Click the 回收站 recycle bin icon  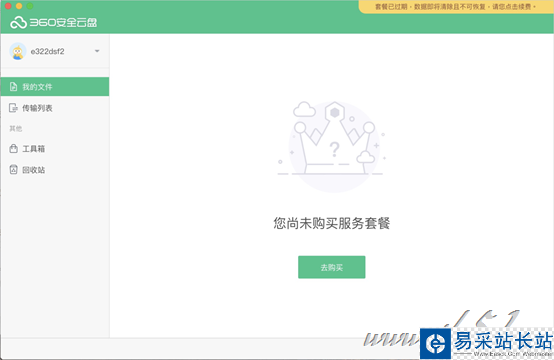(13, 170)
